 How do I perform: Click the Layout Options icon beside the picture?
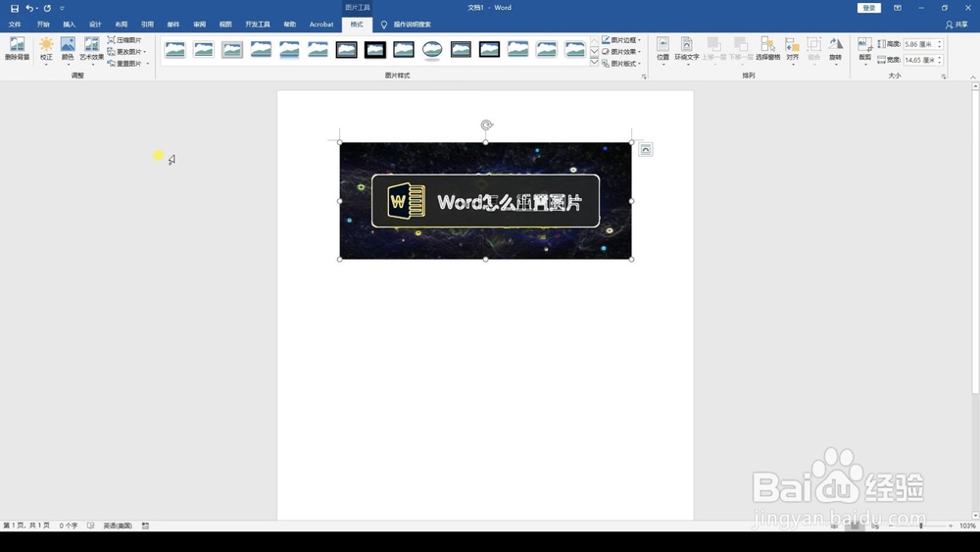coord(646,149)
